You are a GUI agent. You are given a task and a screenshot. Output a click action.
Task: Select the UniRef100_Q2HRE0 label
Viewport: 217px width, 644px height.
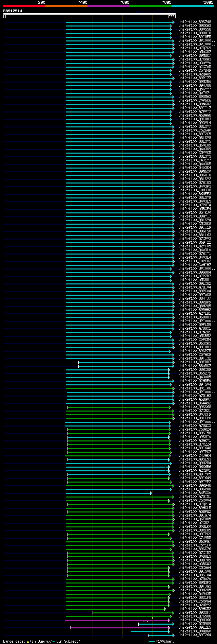[x=195, y=381]
